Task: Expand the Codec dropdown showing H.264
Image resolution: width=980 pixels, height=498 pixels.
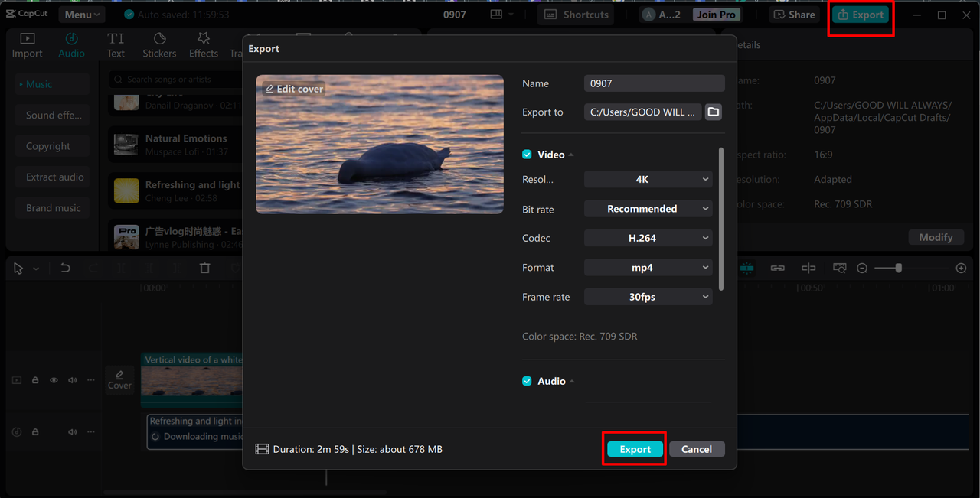Action: pos(648,238)
